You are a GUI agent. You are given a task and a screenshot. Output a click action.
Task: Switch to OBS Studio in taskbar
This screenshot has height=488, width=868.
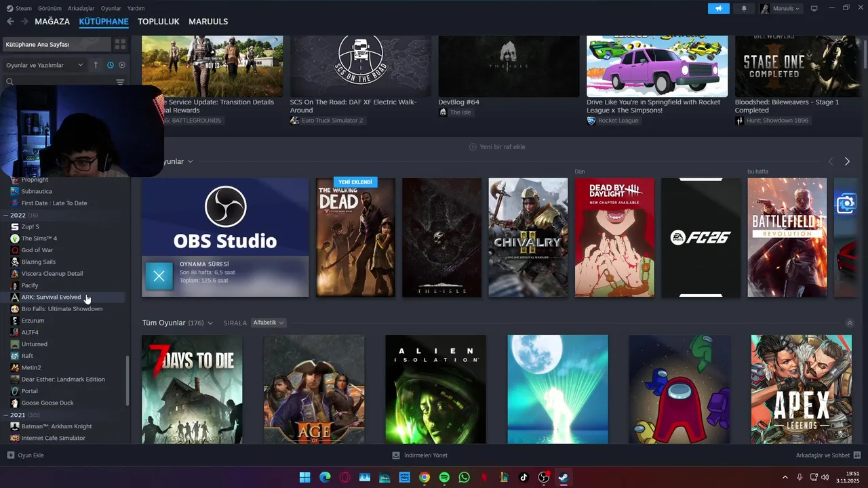pos(543,477)
